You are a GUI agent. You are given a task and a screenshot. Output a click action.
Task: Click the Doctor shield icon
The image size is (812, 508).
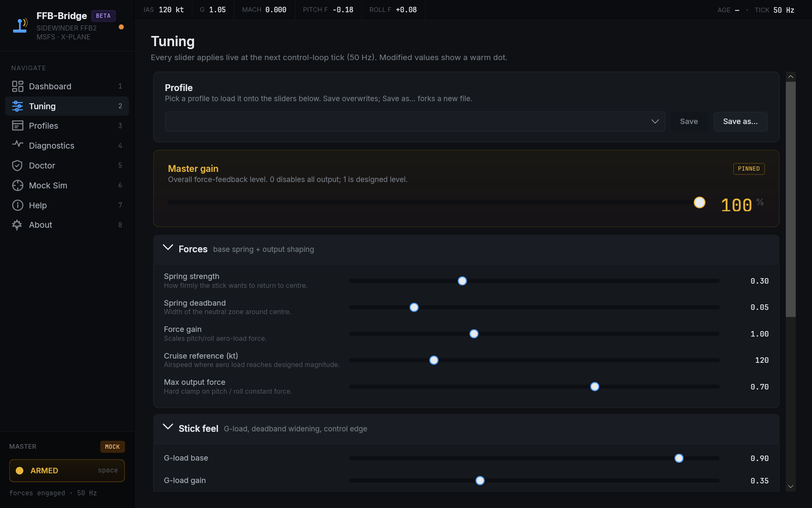pyautogui.click(x=17, y=166)
